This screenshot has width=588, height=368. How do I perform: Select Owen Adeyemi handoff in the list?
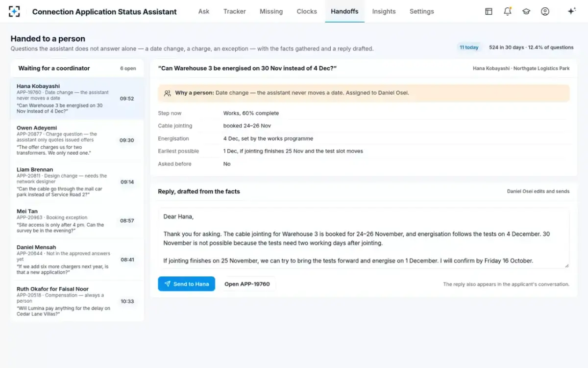point(77,140)
